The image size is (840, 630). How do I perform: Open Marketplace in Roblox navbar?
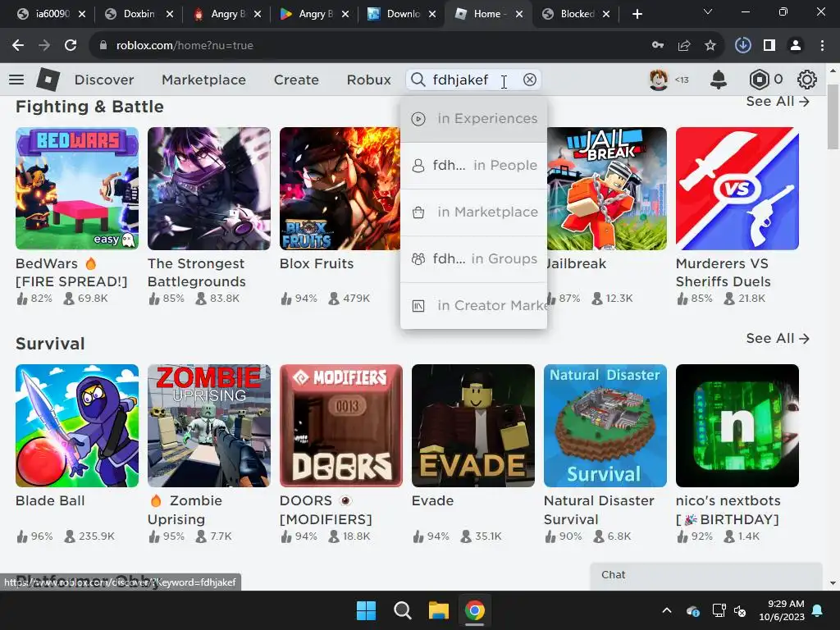[203, 80]
